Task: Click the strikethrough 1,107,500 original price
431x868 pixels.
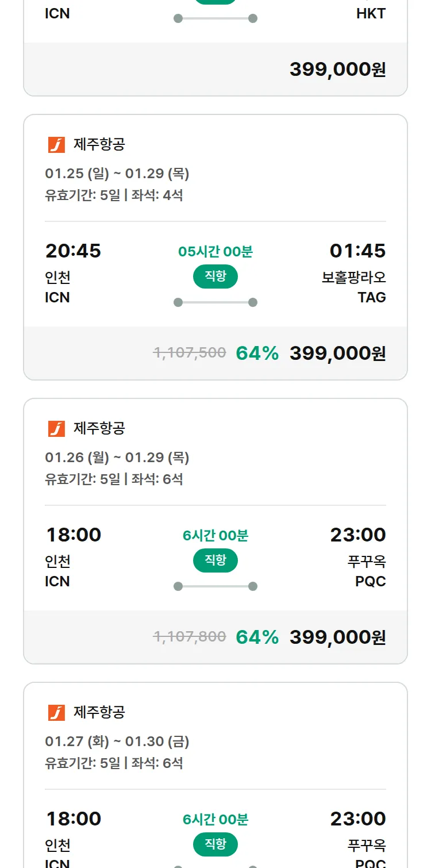Action: pyautogui.click(x=190, y=353)
